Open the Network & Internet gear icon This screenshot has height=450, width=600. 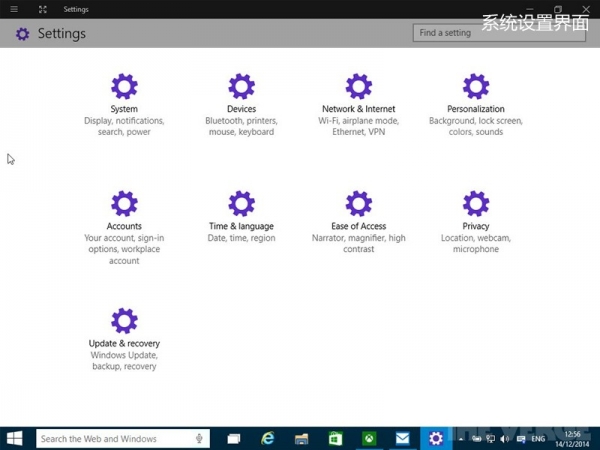[359, 86]
